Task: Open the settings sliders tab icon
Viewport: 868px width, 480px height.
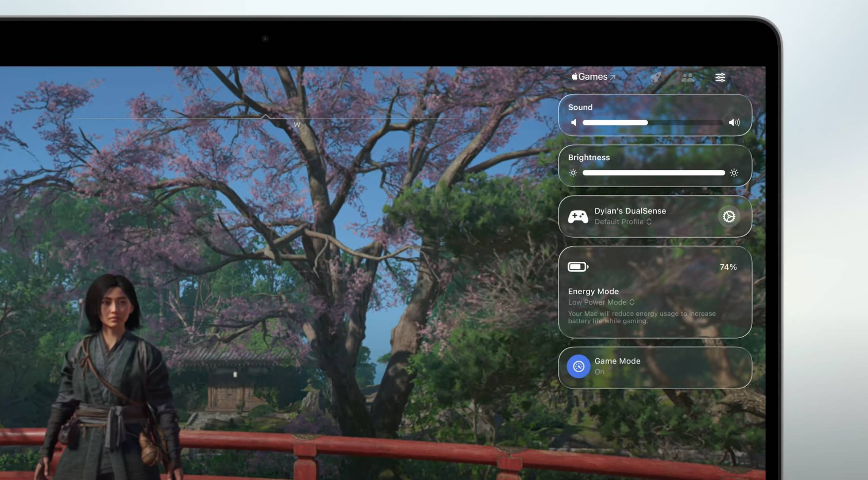Action: [x=720, y=77]
